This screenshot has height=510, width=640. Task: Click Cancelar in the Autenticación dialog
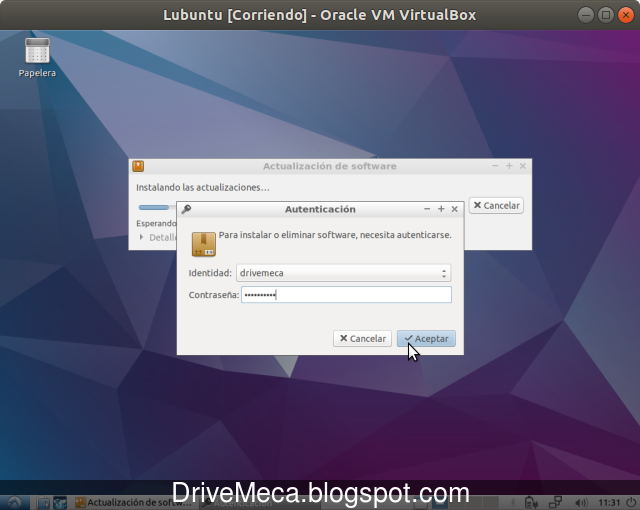pyautogui.click(x=362, y=339)
